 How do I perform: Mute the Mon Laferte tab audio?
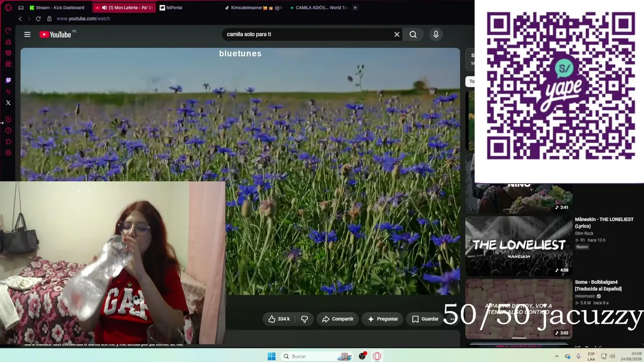pos(104,8)
